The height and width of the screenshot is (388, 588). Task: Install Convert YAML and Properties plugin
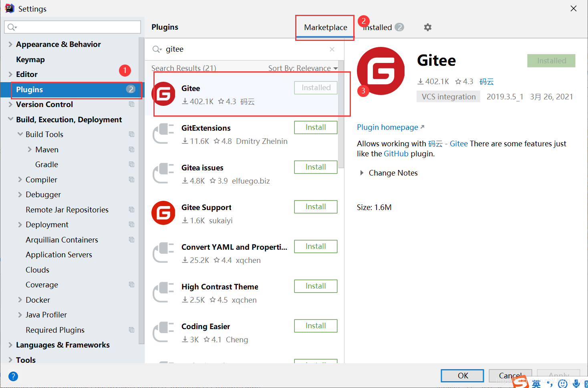316,247
